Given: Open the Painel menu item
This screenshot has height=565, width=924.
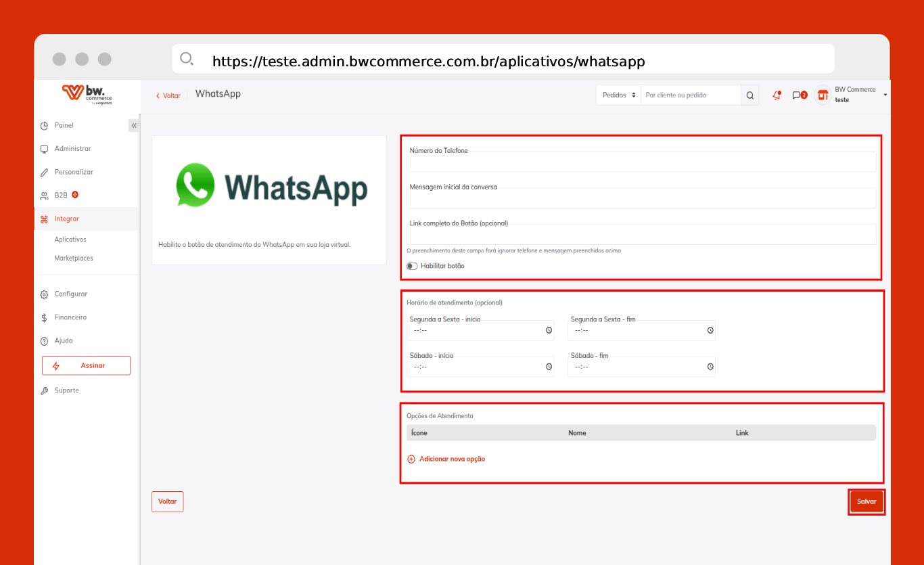Looking at the screenshot, I should [64, 126].
